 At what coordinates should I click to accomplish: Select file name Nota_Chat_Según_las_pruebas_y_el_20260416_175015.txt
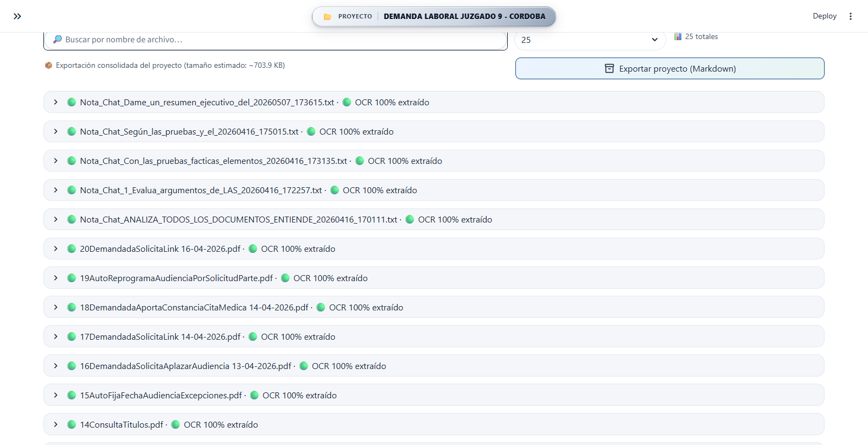[189, 131]
